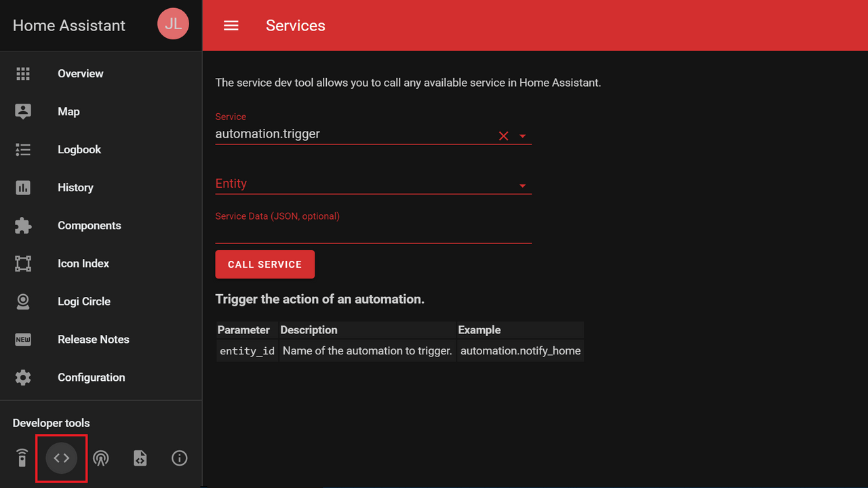Click the Components puzzle piece icon
The width and height of the screenshot is (868, 488).
pyautogui.click(x=23, y=226)
